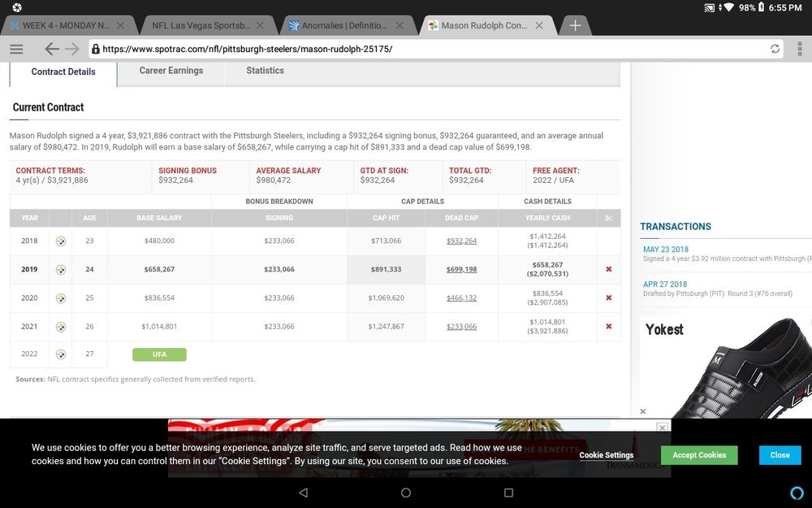Image resolution: width=812 pixels, height=508 pixels.
Task: Reload the Spotrac page
Action: pos(775,49)
